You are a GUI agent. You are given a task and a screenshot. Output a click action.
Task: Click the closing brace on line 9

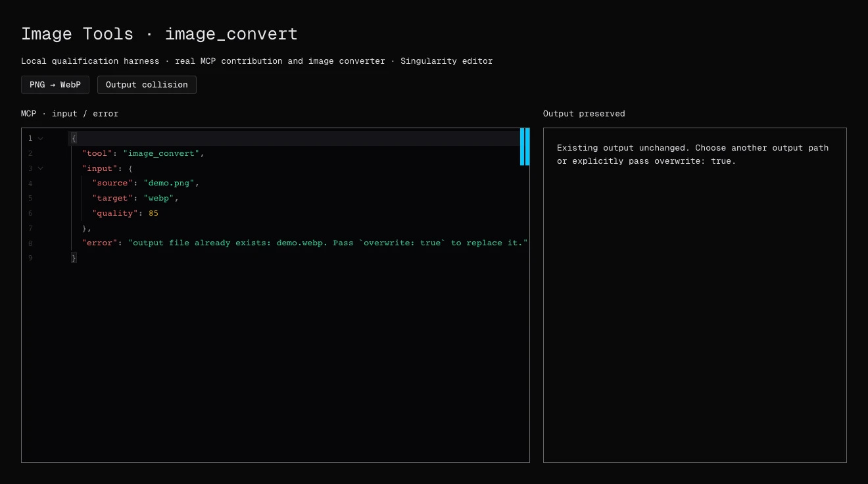point(74,258)
